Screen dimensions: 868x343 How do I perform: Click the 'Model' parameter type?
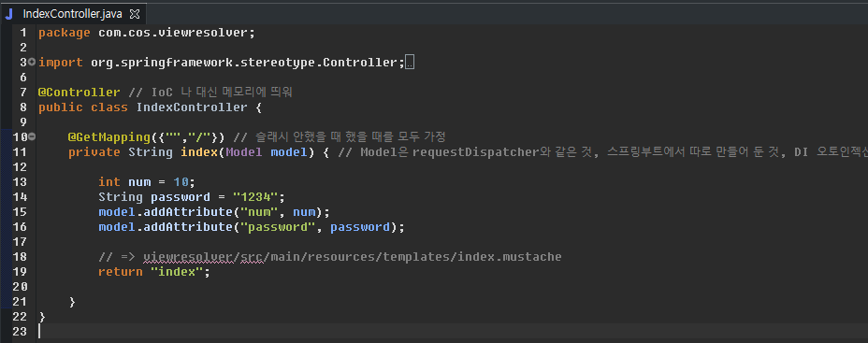coord(244,152)
